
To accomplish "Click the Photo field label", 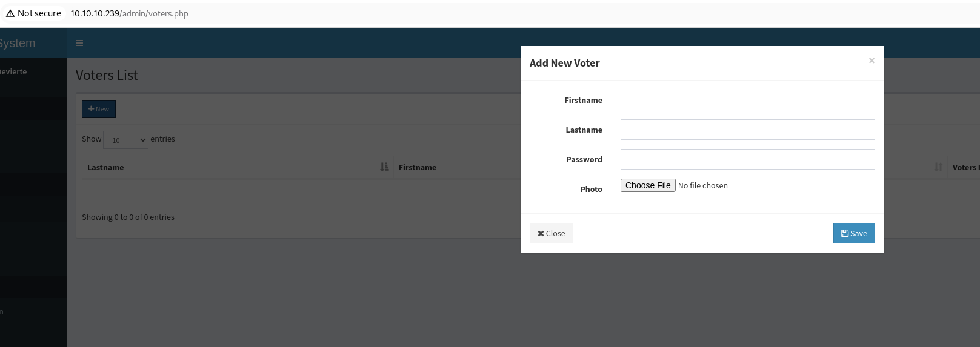I will coord(591,190).
